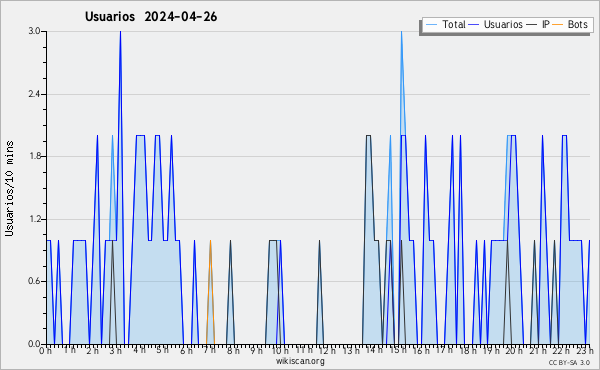Click the x-axis label '4 h'
The image size is (600, 370).
139,350
